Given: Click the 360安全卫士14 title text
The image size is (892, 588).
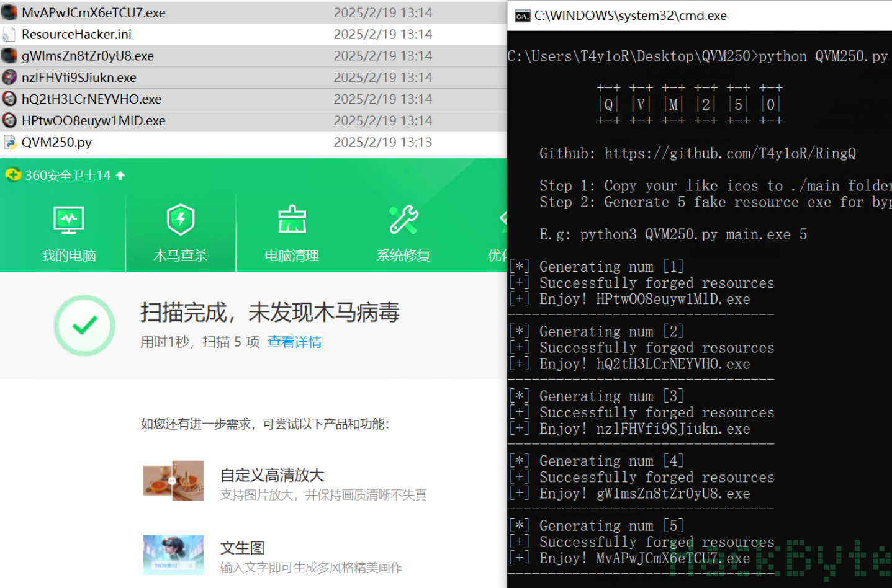Looking at the screenshot, I should point(68,176).
